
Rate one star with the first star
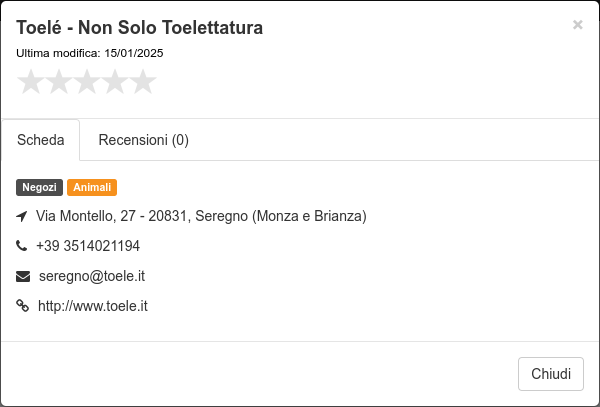point(31,81)
